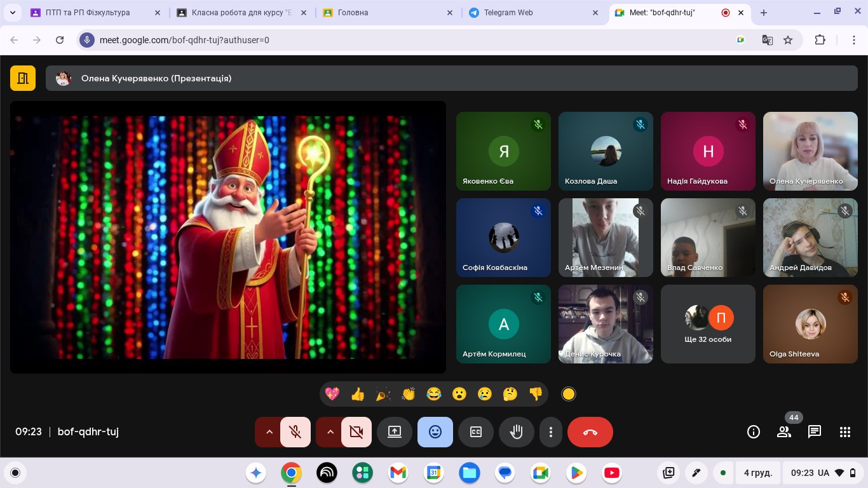Show the participants list icon
This screenshot has height=488, width=868.
pos(783,432)
